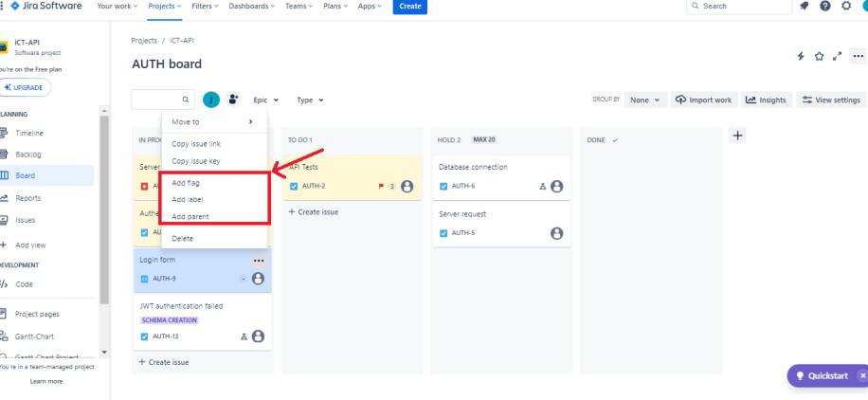Click the automation lightning bolt icon

coord(801,56)
